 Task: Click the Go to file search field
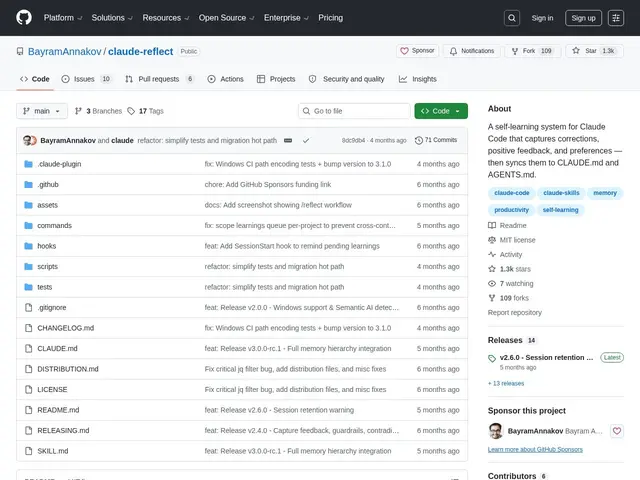[354, 111]
